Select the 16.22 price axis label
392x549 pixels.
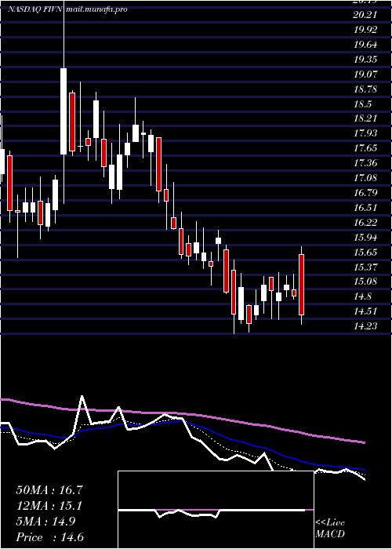(x=365, y=223)
